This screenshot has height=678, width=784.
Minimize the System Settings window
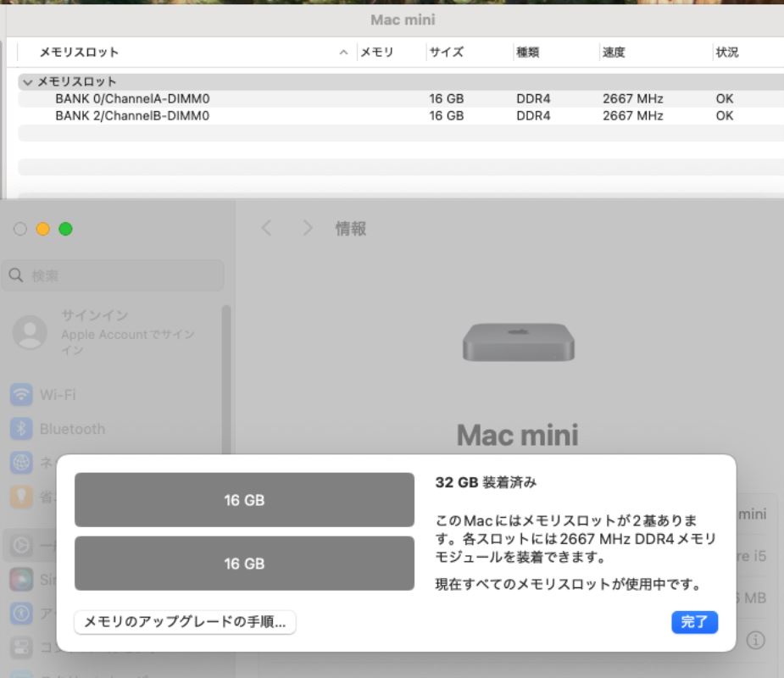(43, 229)
